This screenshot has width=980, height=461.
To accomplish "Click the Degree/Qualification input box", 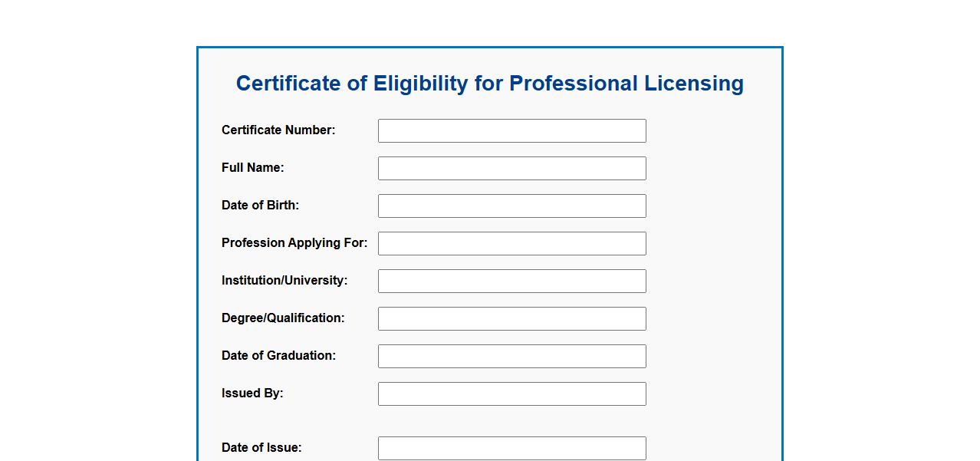I will pyautogui.click(x=511, y=318).
